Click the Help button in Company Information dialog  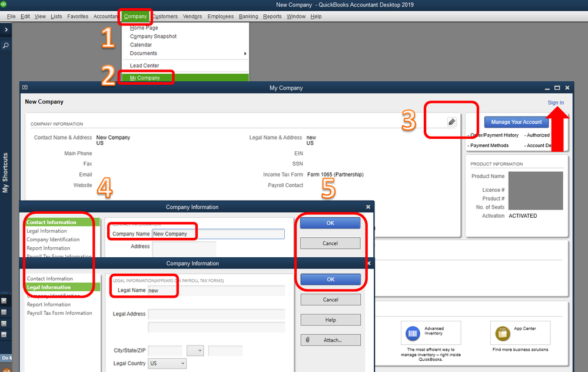(x=330, y=320)
